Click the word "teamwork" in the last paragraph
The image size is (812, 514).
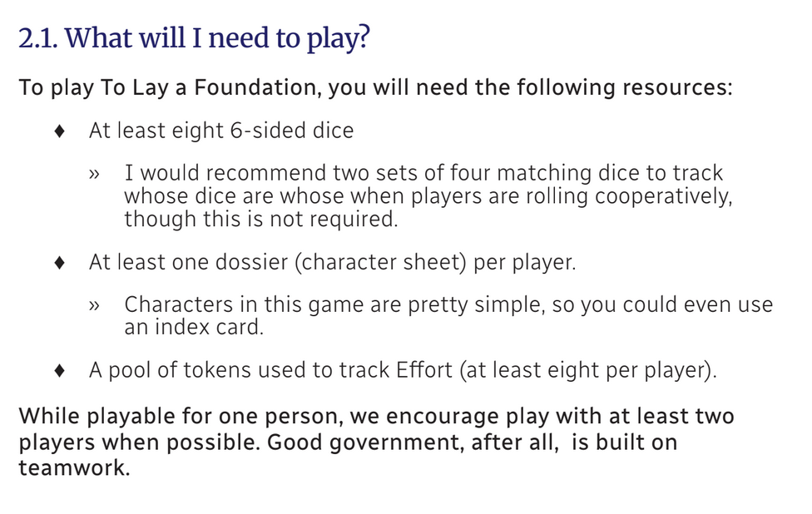[x=72, y=467]
